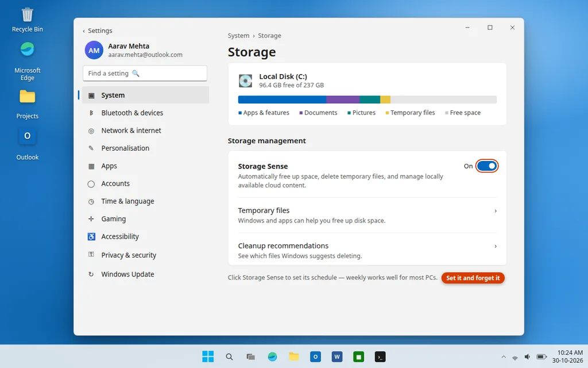Click the 96.4 GB free of 237 GB text
Image resolution: width=588 pixels, height=368 pixels.
(291, 85)
